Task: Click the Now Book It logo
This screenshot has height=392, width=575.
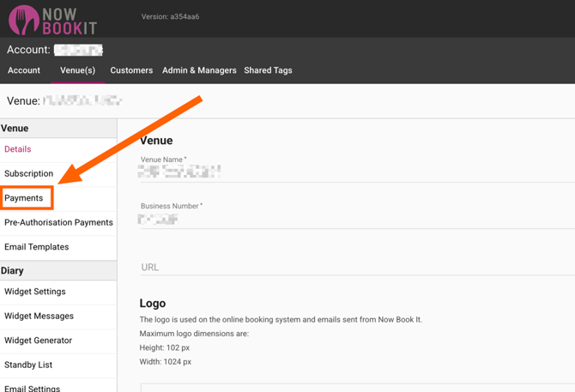Action: [x=53, y=19]
